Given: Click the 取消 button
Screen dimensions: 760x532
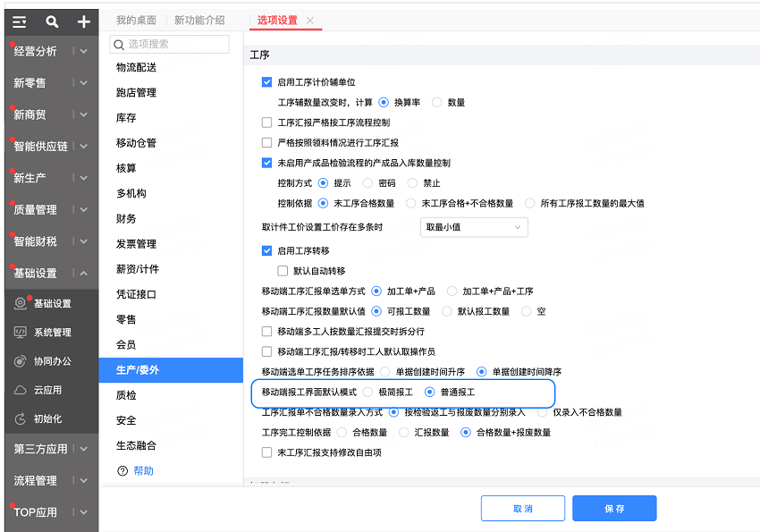Looking at the screenshot, I should click(523, 508).
